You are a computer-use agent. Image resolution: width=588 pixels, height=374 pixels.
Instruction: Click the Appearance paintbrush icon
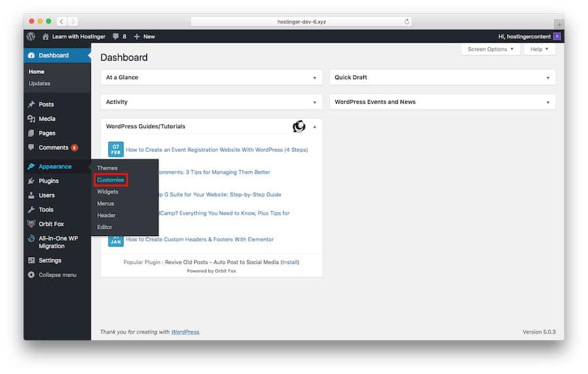click(31, 166)
